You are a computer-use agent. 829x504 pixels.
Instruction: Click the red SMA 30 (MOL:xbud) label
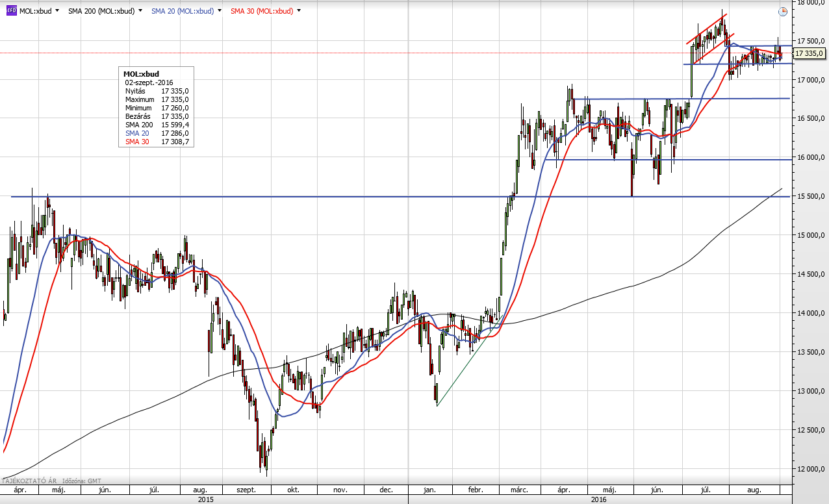tap(262, 11)
